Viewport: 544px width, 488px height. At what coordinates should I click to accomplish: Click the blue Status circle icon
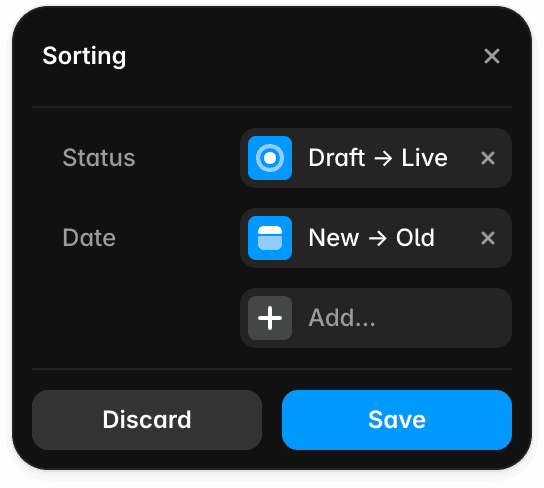coord(270,158)
